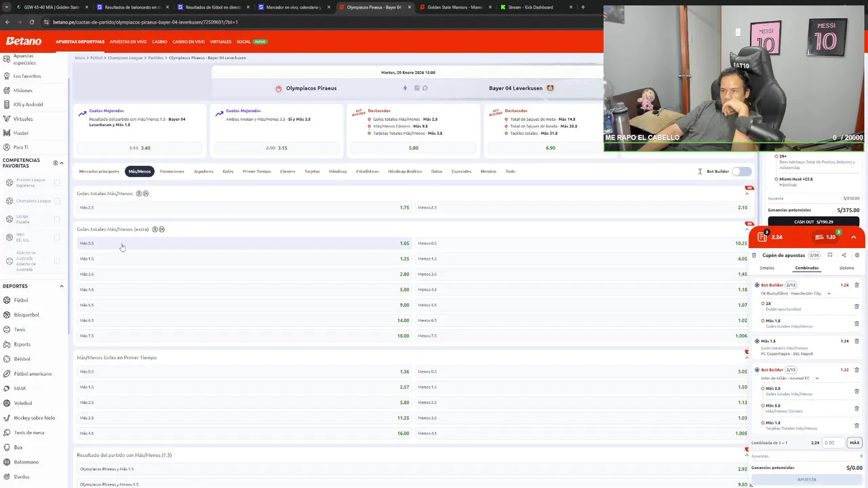The height and width of the screenshot is (488, 868).
Task: Collapse the bet slip panel chevron
Action: [854, 237]
